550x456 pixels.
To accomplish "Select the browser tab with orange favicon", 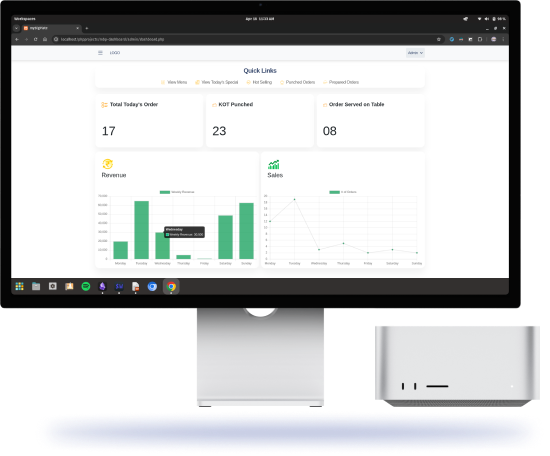I will (53, 29).
